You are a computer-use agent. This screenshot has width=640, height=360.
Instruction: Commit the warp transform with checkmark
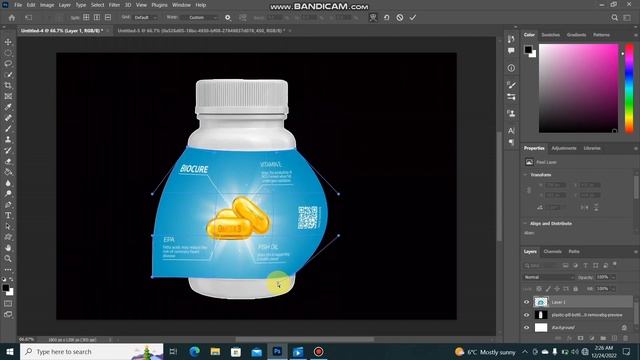click(413, 18)
